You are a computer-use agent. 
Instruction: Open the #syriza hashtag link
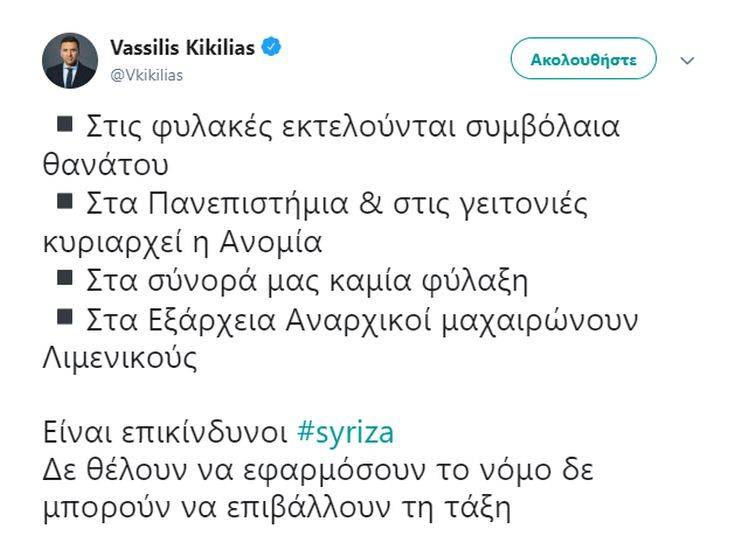pos(345,432)
